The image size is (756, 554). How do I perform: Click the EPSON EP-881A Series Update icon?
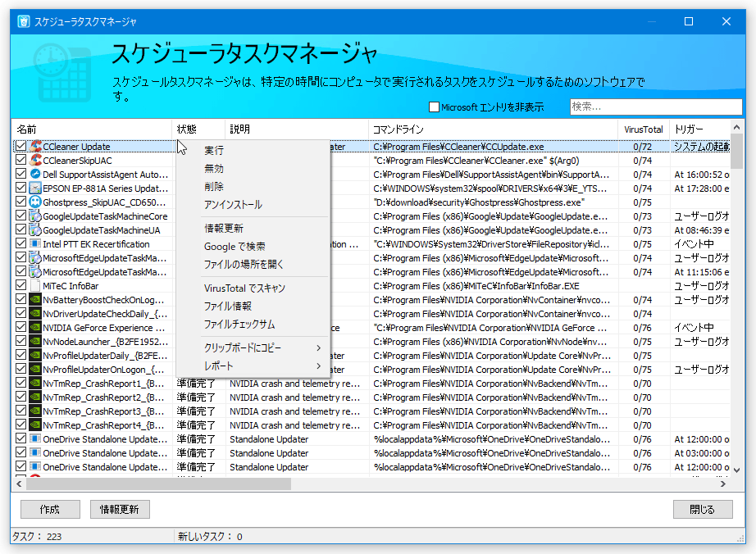coord(35,188)
